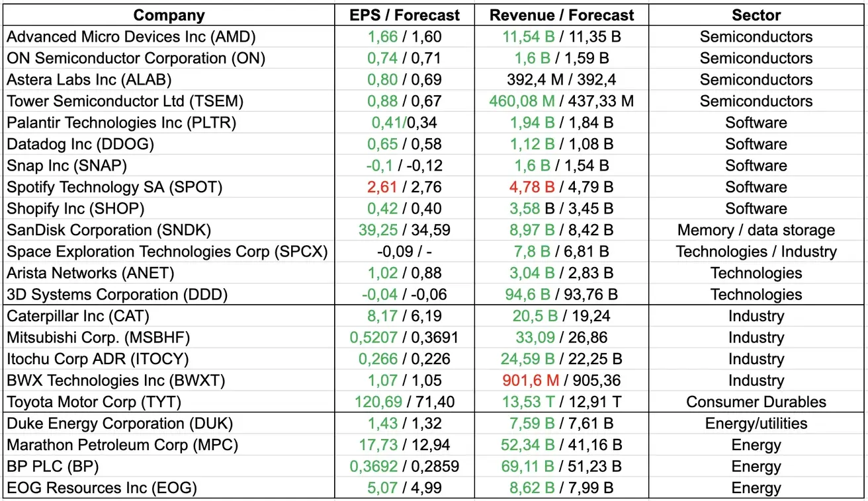Viewport: 868px width, 501px height.
Task: Select the ON Semiconductor Corporation (ON) cell
Action: coord(169,58)
